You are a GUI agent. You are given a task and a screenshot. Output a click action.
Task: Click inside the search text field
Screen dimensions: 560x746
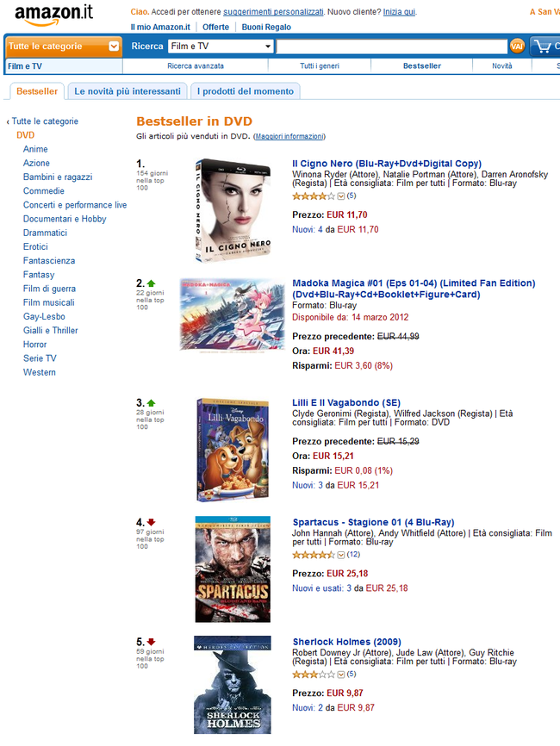392,47
